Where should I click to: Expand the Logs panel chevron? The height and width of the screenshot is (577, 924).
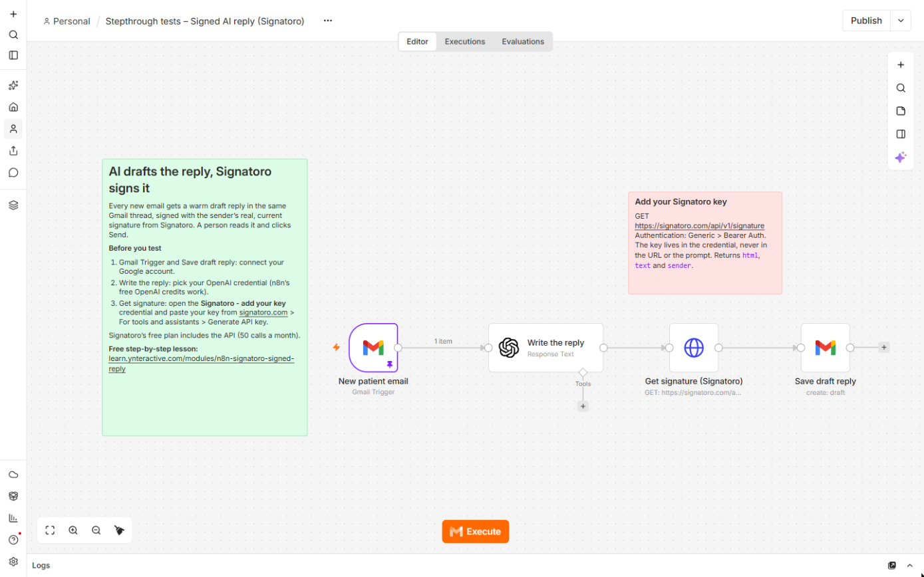point(910,566)
